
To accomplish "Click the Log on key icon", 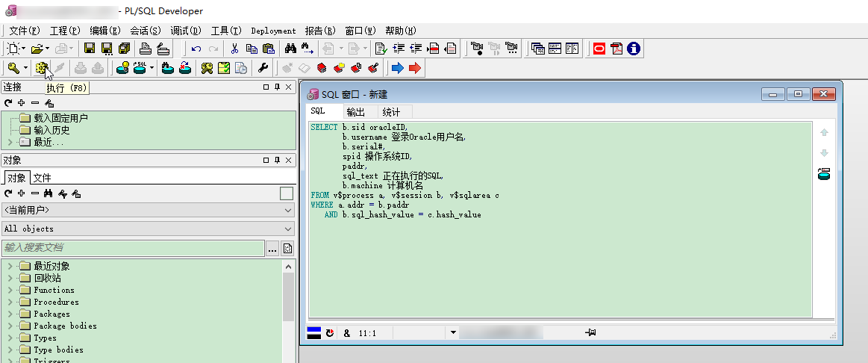I will coord(14,68).
